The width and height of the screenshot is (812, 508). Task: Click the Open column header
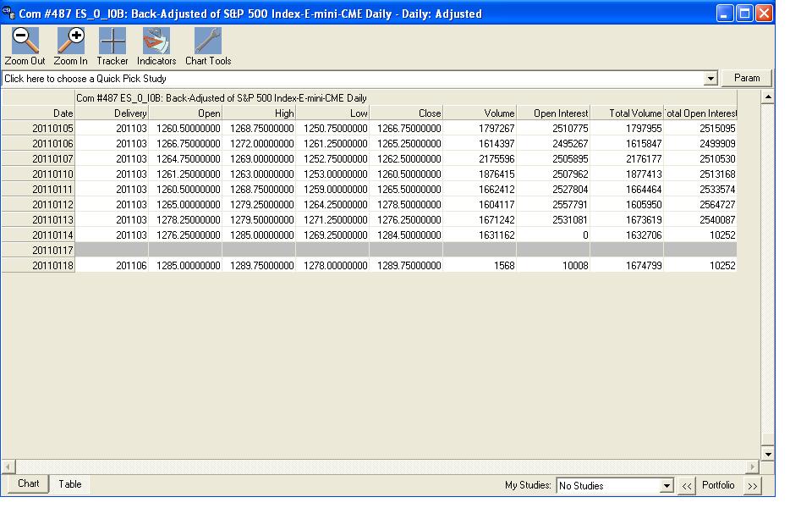click(x=185, y=113)
